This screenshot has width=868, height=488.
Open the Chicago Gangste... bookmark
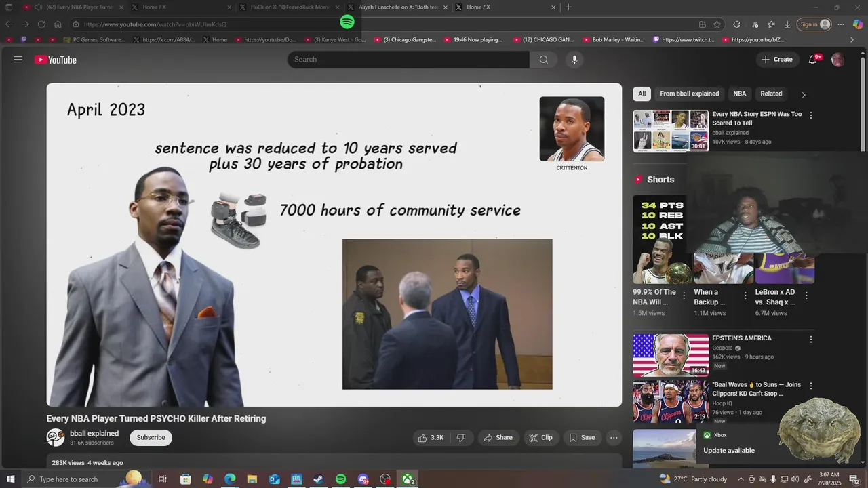[x=405, y=39]
